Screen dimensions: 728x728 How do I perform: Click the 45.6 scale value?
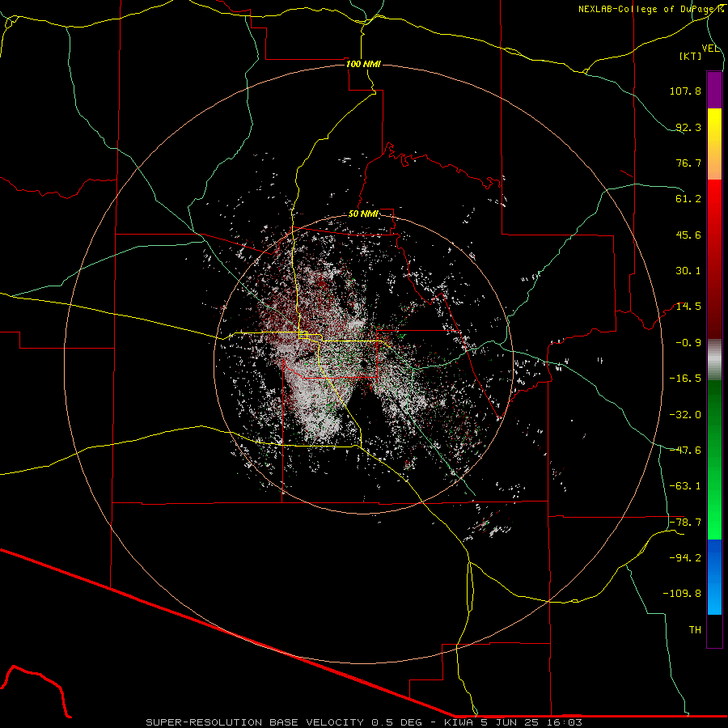688,235
